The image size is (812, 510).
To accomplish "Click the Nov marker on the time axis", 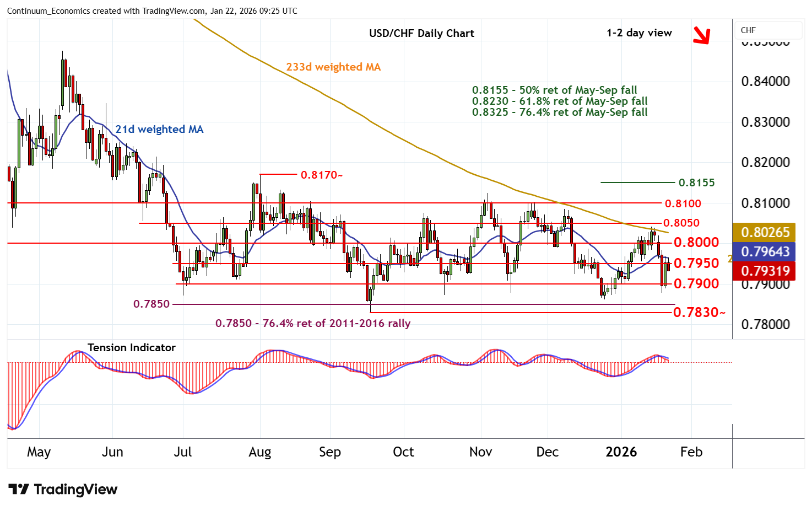I will pyautogui.click(x=480, y=452).
